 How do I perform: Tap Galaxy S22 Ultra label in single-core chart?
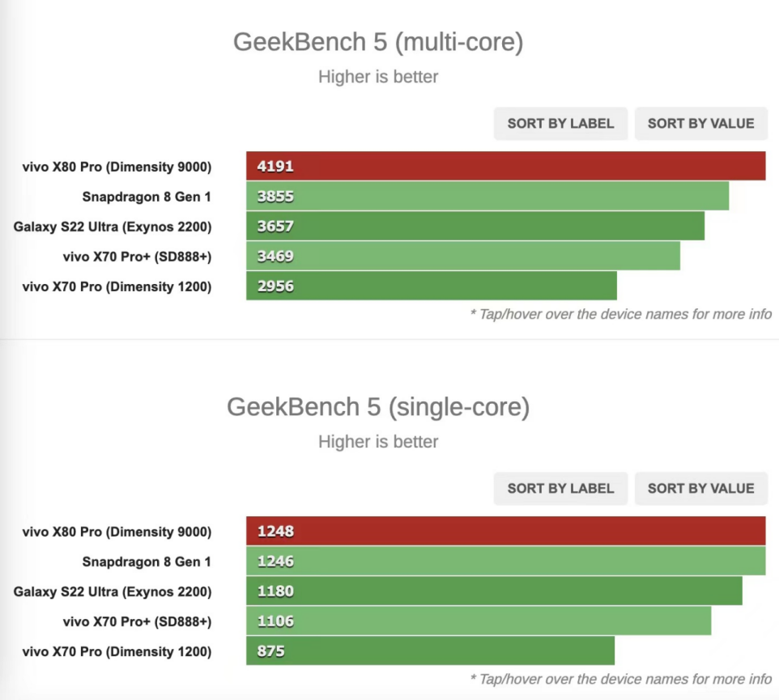coord(113,592)
